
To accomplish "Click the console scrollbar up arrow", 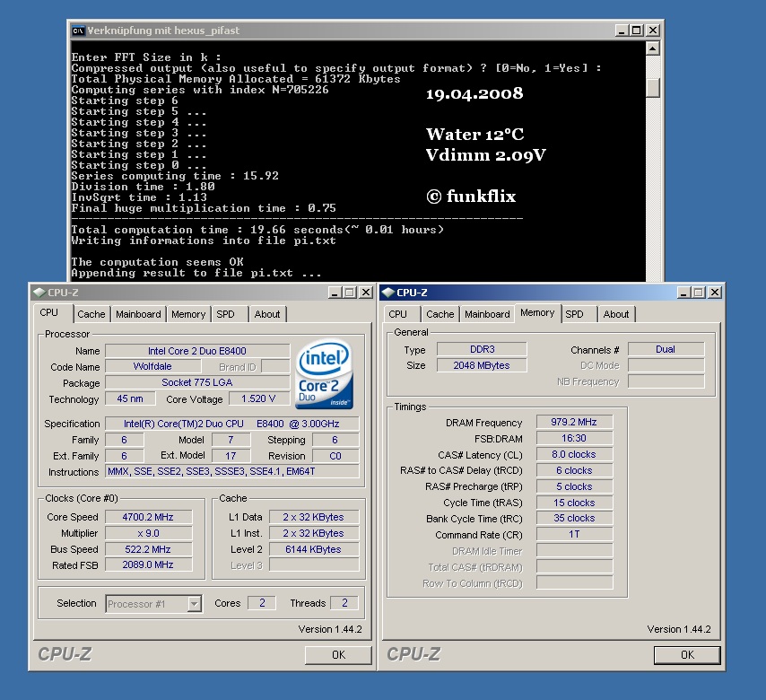I will [653, 48].
